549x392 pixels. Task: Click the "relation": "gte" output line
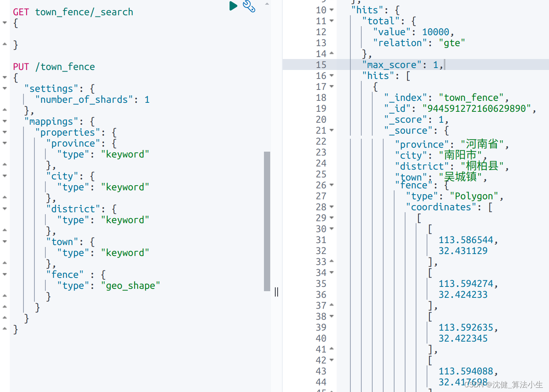(x=419, y=43)
